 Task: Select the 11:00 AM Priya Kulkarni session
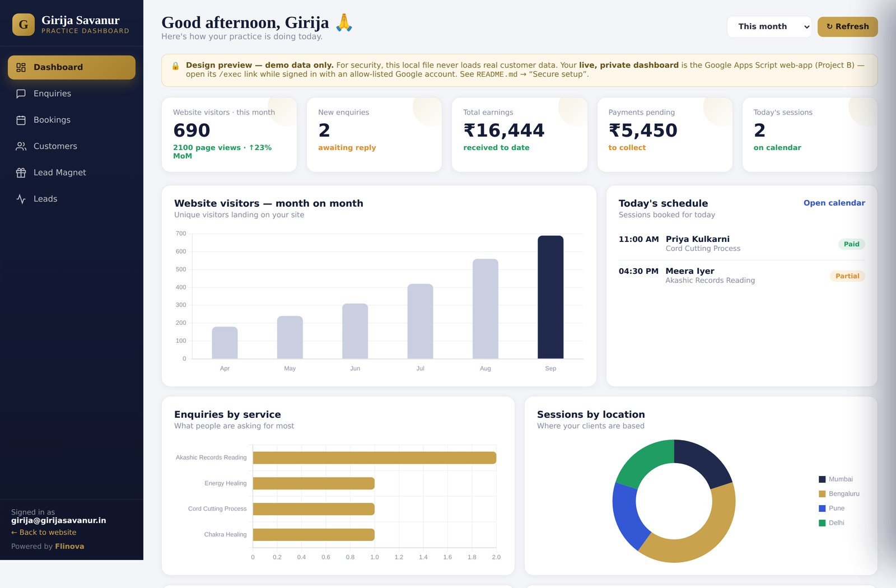click(741, 244)
